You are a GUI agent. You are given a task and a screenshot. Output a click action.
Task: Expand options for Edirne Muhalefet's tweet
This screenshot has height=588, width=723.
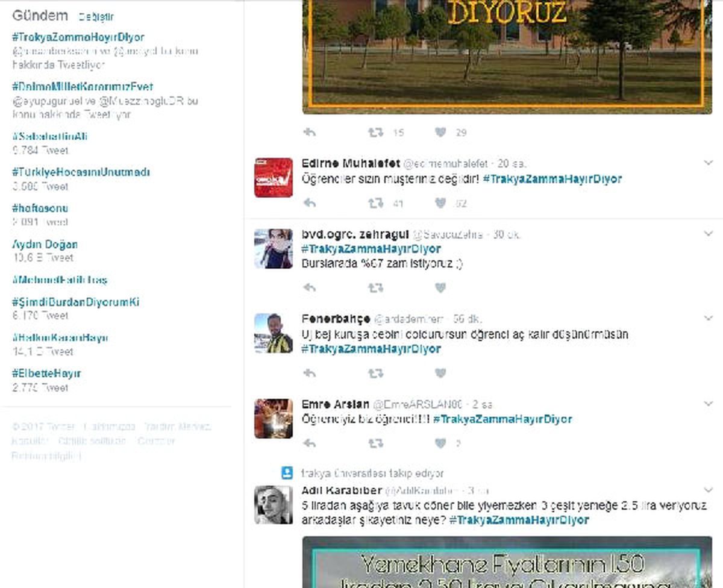[708, 163]
